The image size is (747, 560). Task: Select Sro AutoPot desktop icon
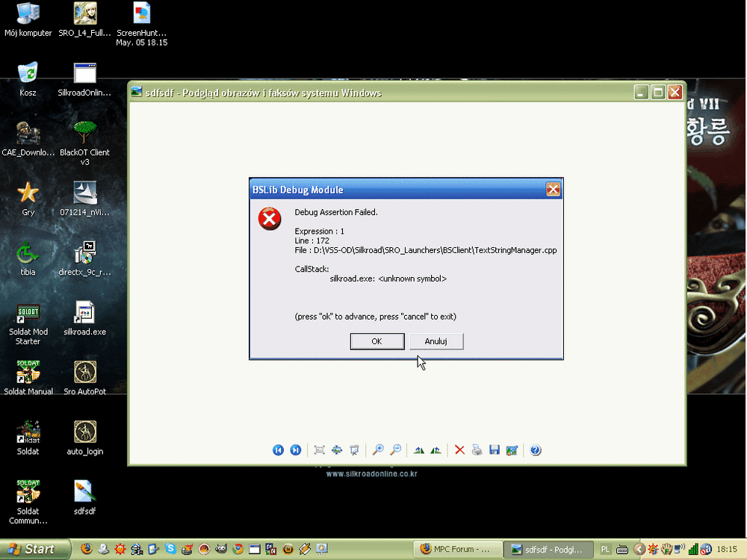click(x=85, y=378)
